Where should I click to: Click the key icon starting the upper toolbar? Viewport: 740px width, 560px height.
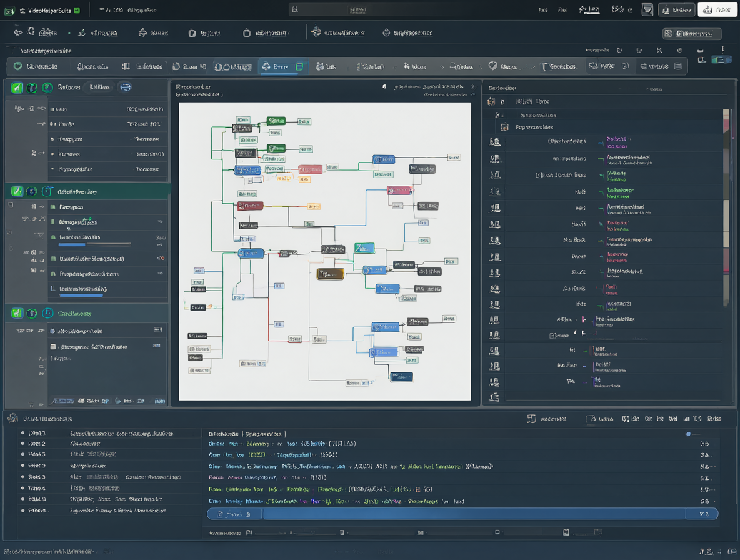[18, 32]
